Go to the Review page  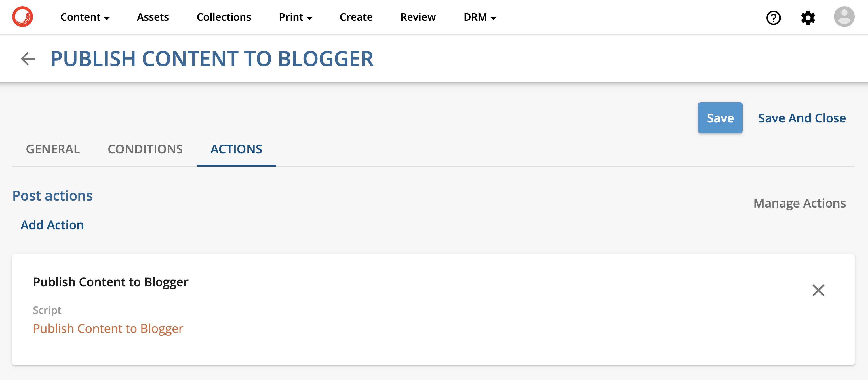click(418, 17)
